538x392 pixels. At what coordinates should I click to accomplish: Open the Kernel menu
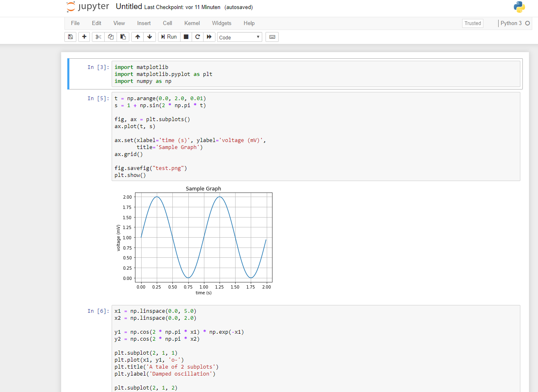tap(192, 23)
